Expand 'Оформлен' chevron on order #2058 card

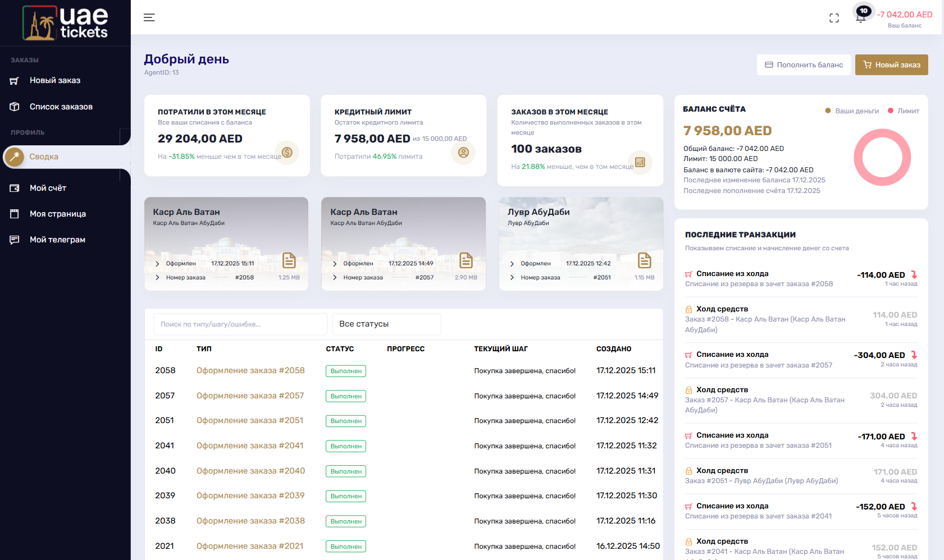coord(157,264)
